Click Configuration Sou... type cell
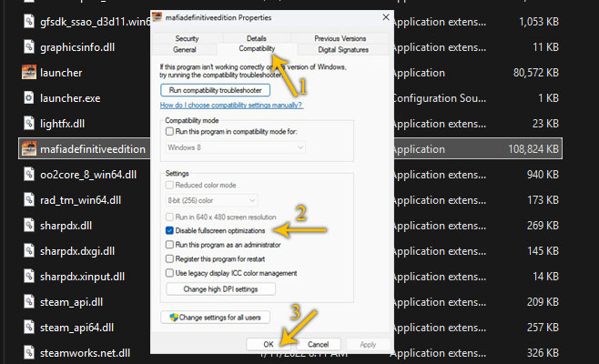 coord(440,98)
